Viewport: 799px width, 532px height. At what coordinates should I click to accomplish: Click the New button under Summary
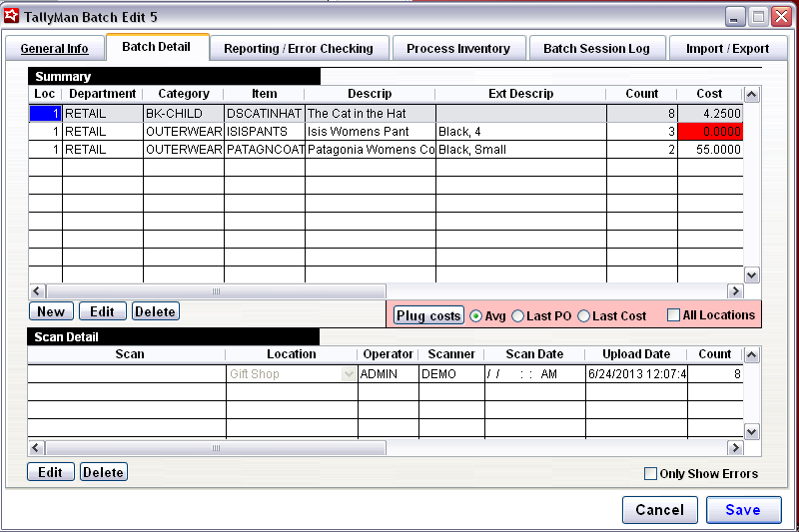[51, 311]
